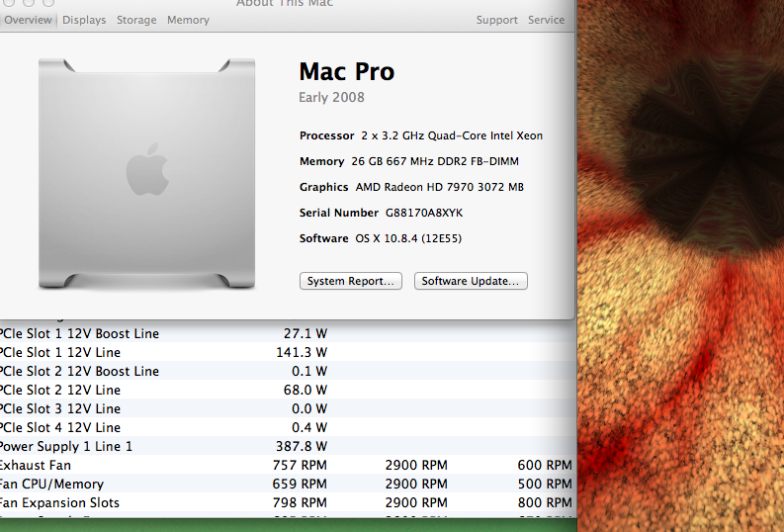Select PCIe Slot 4 12V Line row

coord(288,427)
